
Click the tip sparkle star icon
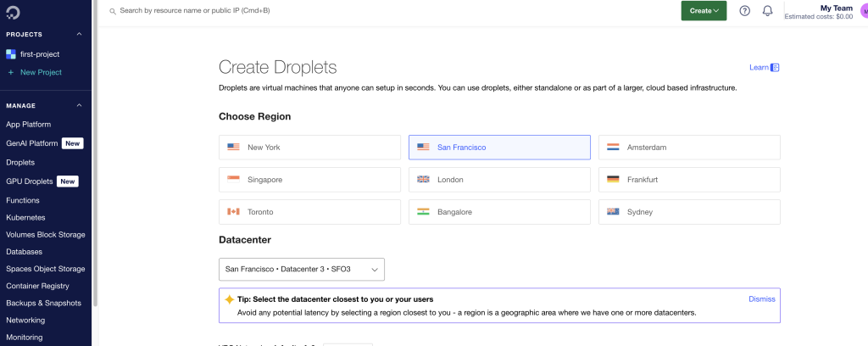pyautogui.click(x=229, y=299)
